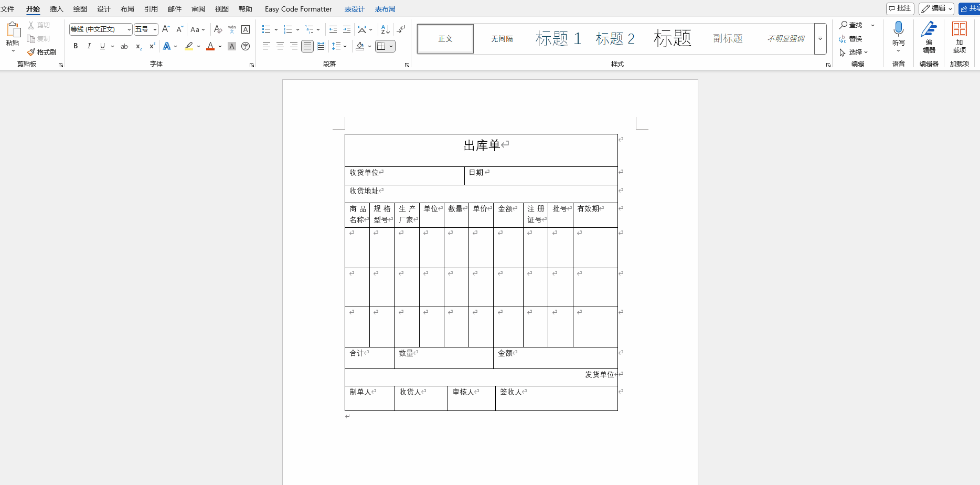Viewport: 980px width, 485px height.
Task: Click the red font color swatch
Action: pos(210,46)
